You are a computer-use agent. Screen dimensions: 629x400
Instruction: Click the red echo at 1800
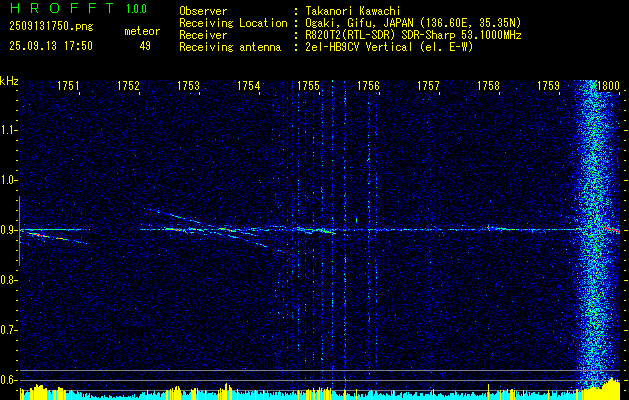(x=611, y=229)
